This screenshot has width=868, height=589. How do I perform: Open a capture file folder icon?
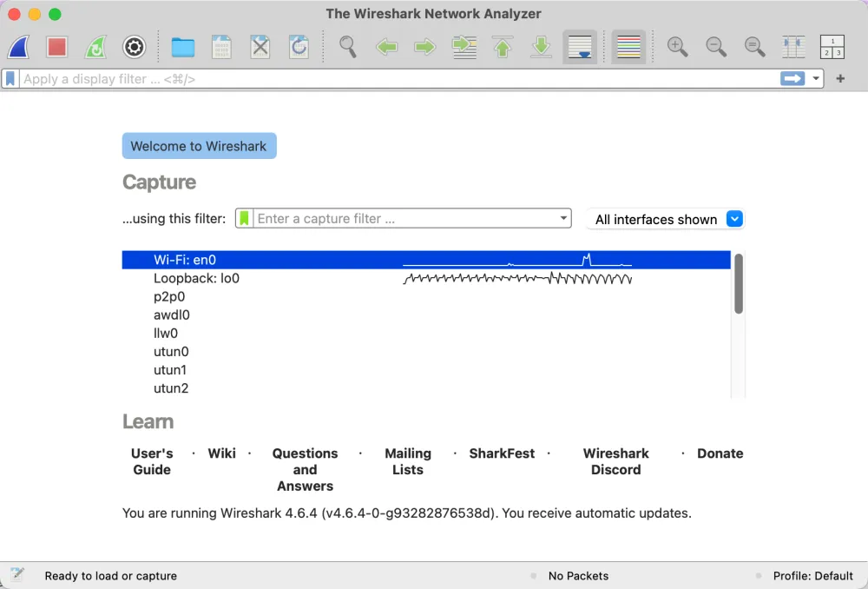[x=182, y=47]
